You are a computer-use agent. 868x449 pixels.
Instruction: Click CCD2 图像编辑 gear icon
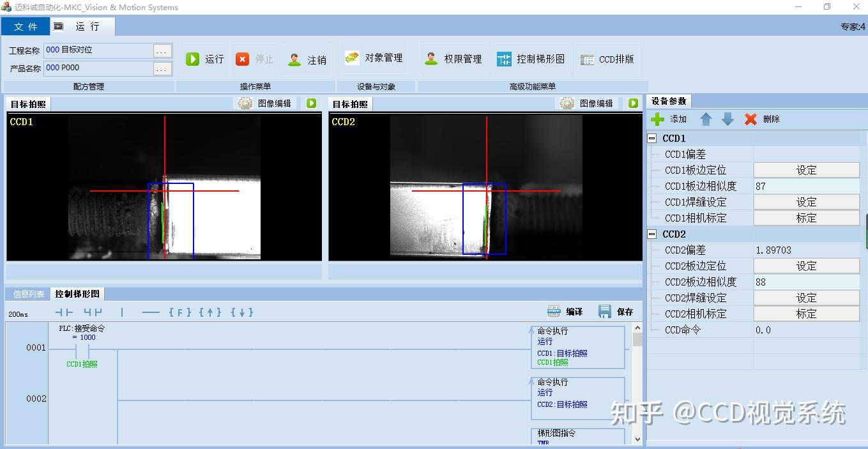point(567,103)
